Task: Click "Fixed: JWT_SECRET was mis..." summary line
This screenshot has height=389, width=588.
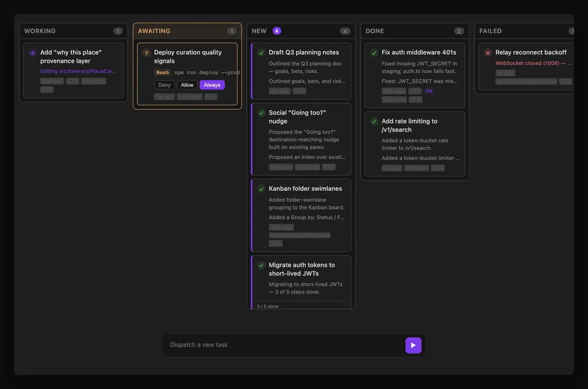Action: [419, 81]
